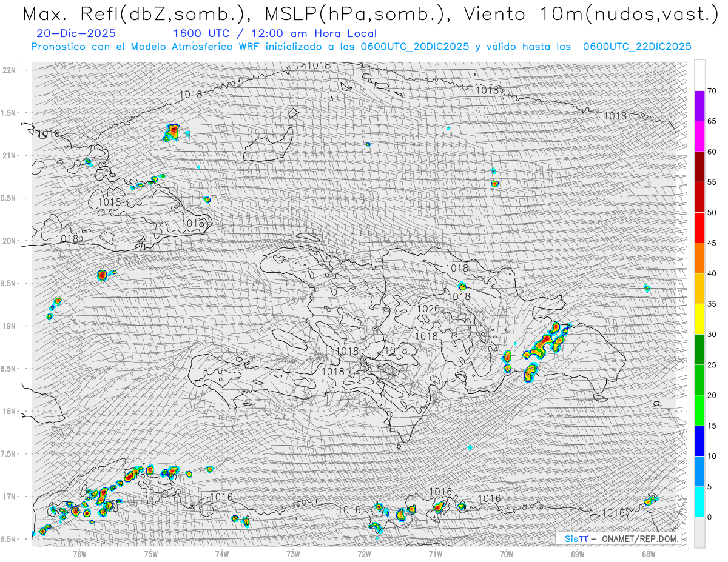The height and width of the screenshot is (562, 728).
Task: Click the '40' colorbar label
Action: point(712,273)
